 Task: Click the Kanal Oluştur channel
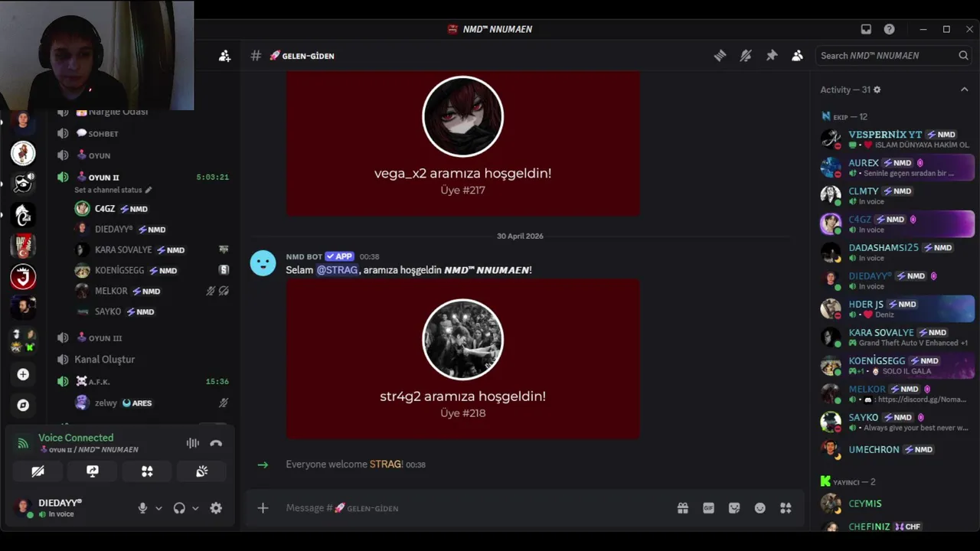pyautogui.click(x=142, y=359)
